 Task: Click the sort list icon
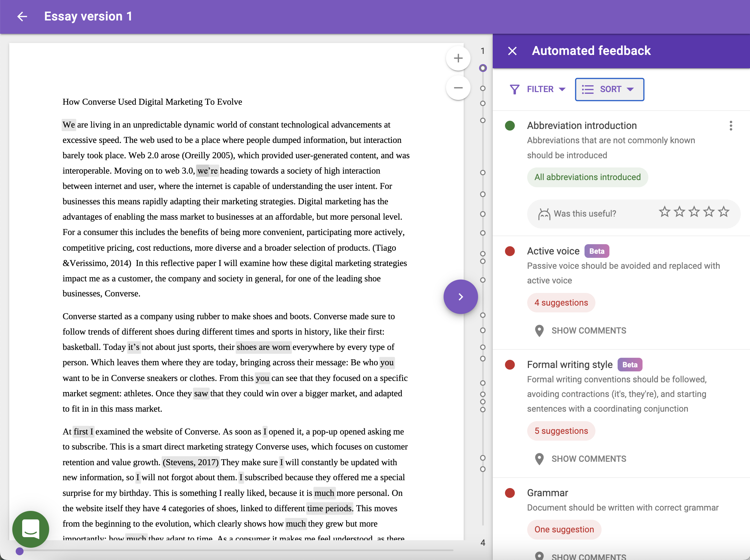point(588,89)
